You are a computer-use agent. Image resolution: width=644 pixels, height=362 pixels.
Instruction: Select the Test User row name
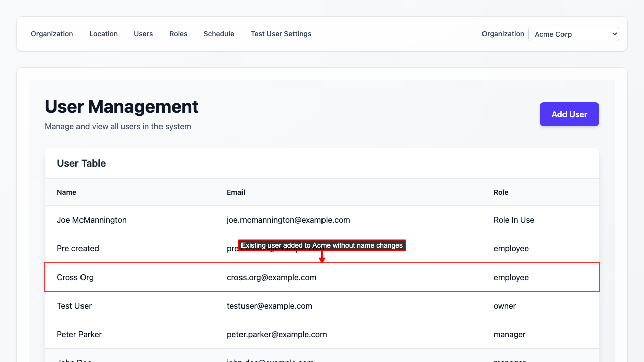coord(74,306)
